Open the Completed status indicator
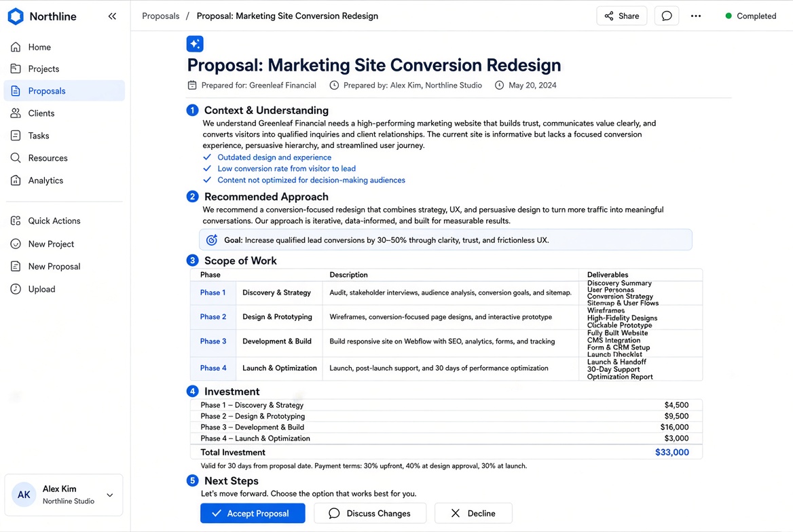The width and height of the screenshot is (793, 532). click(751, 16)
